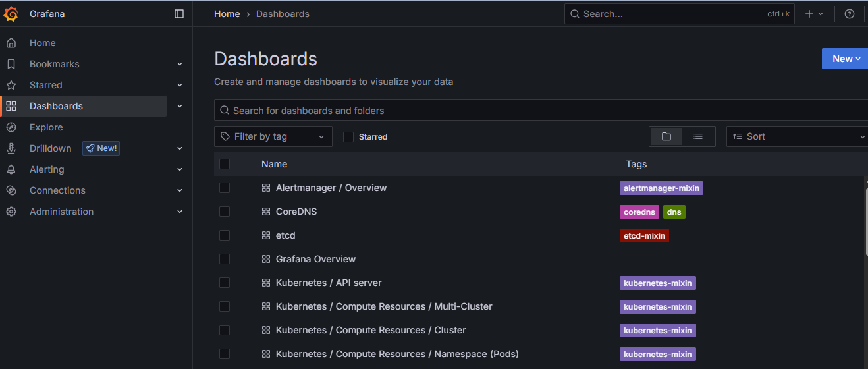
Task: Open Connections in the sidebar menu
Action: click(57, 190)
